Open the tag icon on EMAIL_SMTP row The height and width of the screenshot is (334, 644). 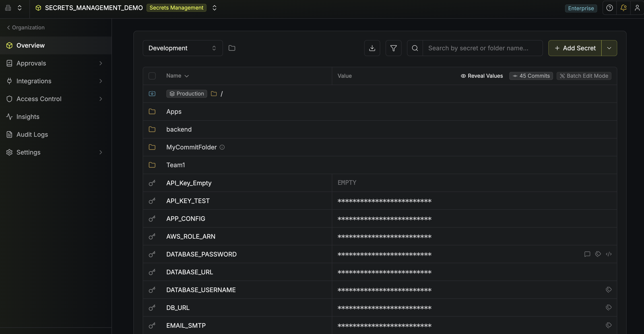pyautogui.click(x=609, y=325)
